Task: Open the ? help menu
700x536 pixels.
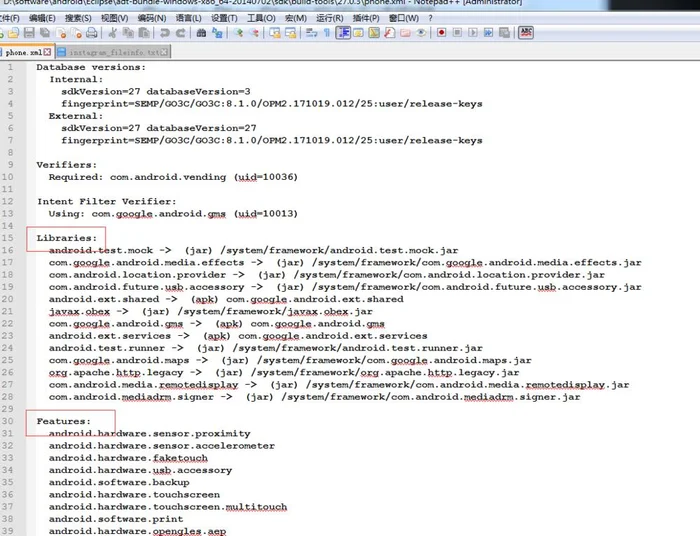Action: coord(430,18)
